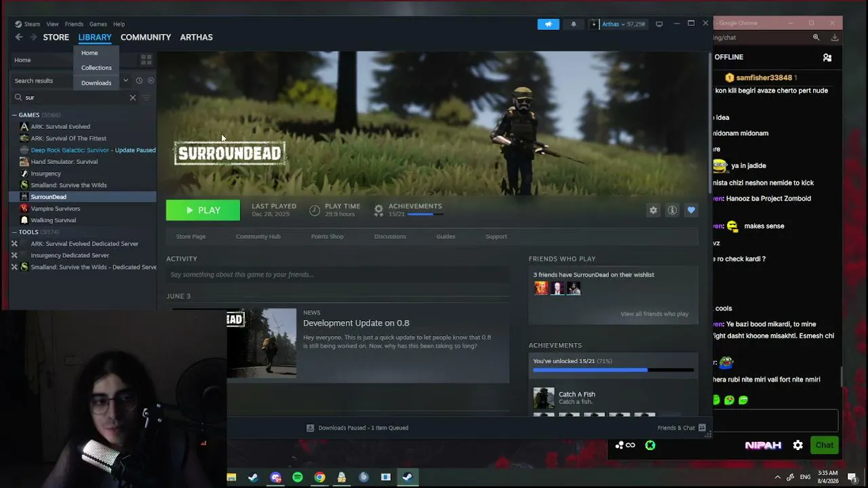Viewport: 868px width, 488px height.
Task: Select Home in the Library dropdown
Action: [96, 53]
